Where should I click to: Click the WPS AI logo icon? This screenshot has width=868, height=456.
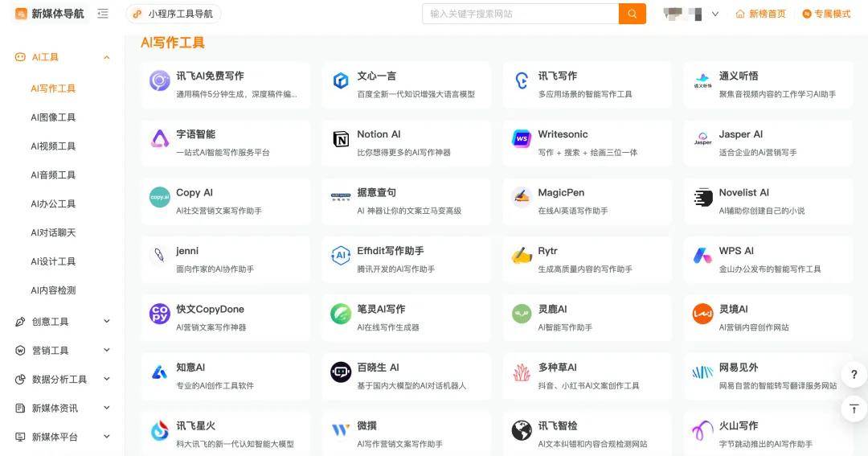coord(702,256)
